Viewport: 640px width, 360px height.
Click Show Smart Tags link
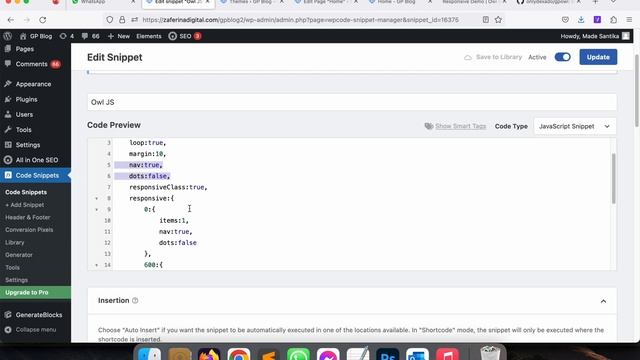point(460,126)
